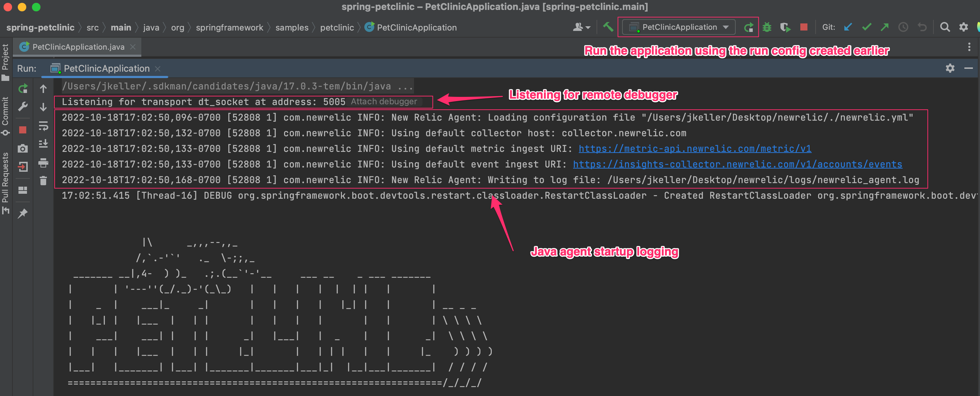Hide the Run tool window

point(968,68)
